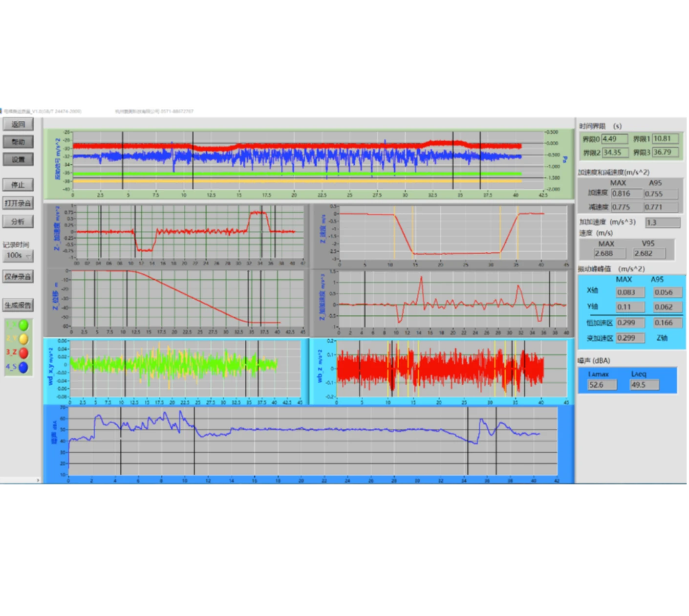The image size is (689, 616).
Task: Click 生成报告 (Generate report)
Action: (x=18, y=305)
